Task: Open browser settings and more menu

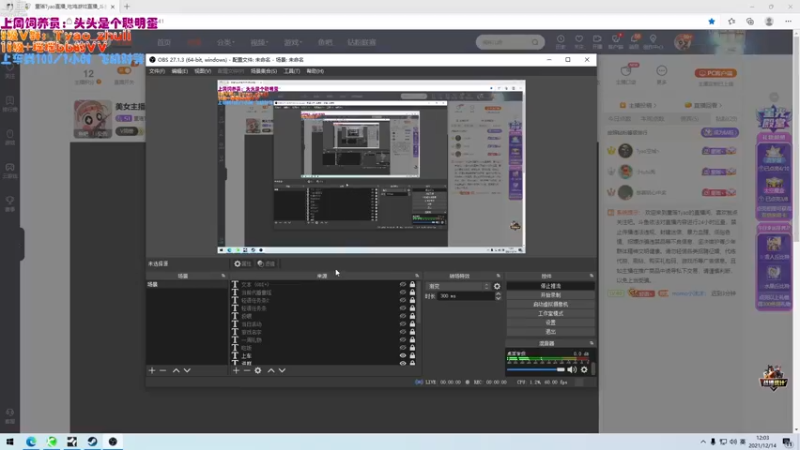Action: (788, 21)
